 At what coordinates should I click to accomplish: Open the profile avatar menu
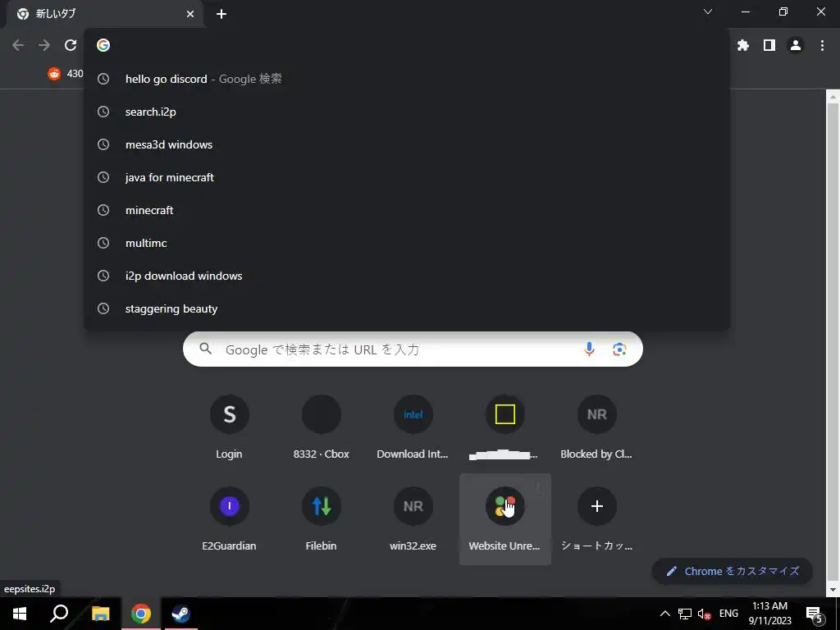click(x=796, y=46)
